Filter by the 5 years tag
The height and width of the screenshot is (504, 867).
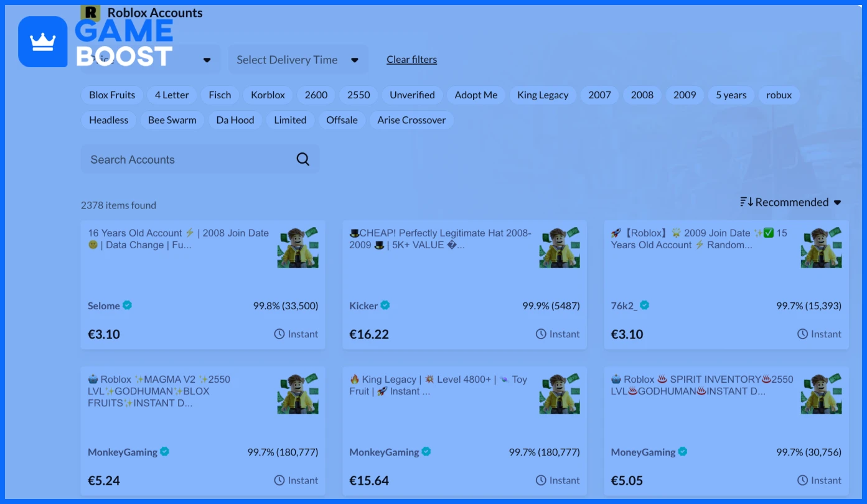(x=731, y=95)
